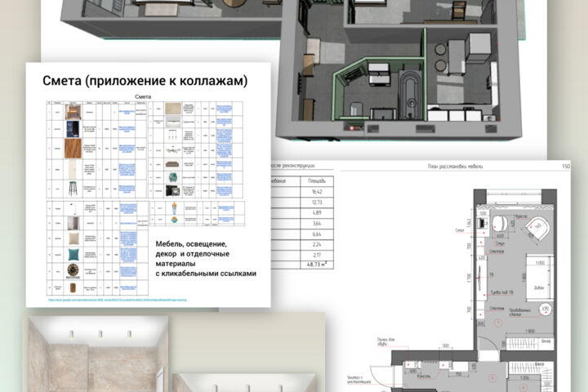Click the 'Полка для обуви' label on the plan
Image resolution: width=588 pixels, height=392 pixels.
click(x=385, y=341)
